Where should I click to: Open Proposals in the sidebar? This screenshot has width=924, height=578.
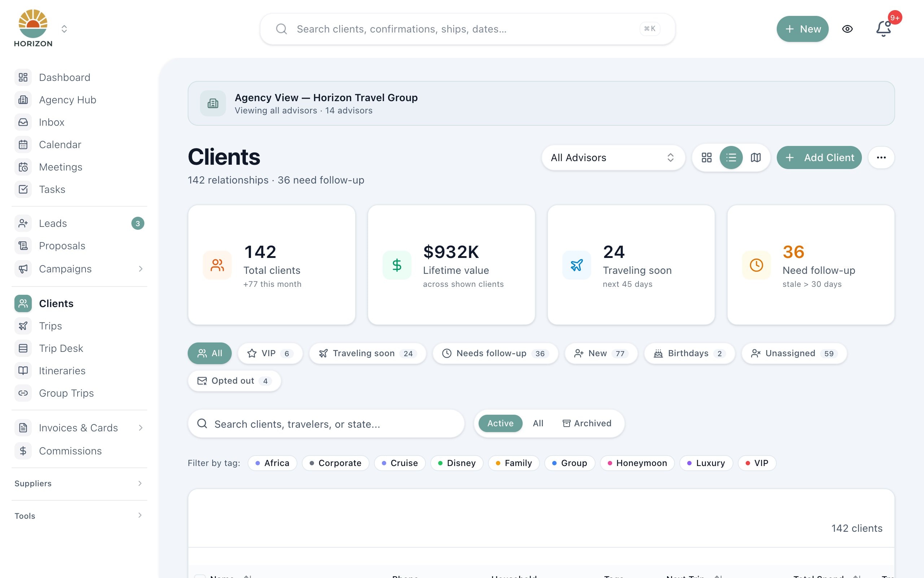coord(79,246)
